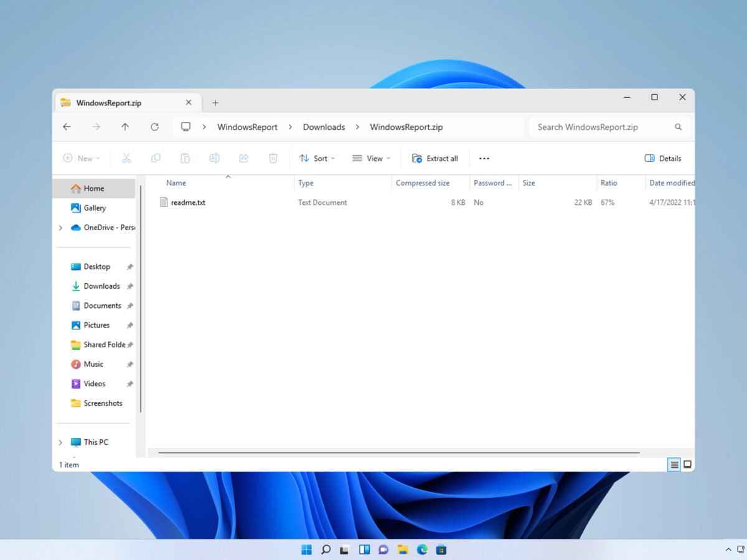Click Downloads breadcrumb in address bar
This screenshot has width=747, height=560.
coord(324,127)
